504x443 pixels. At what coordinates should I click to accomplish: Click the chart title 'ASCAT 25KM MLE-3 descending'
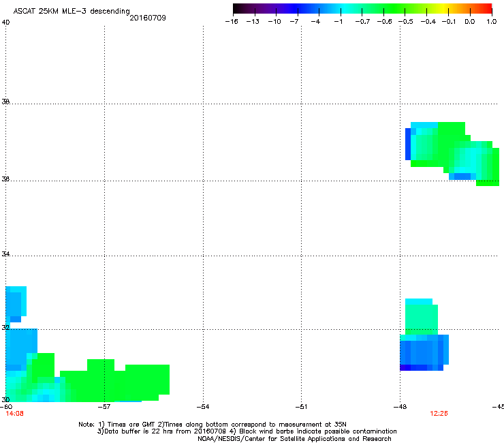(x=72, y=12)
